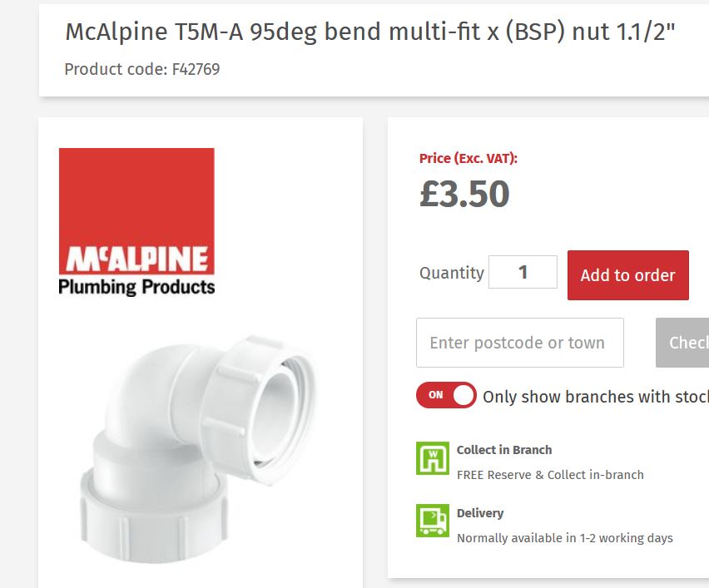The image size is (709, 588).
Task: Click product code F42769
Action: [x=141, y=70]
